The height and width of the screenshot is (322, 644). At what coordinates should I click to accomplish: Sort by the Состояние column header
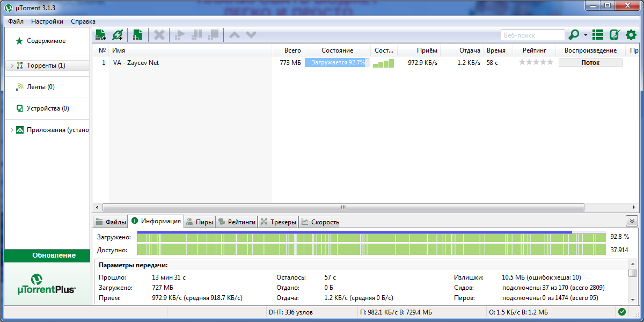pos(337,50)
